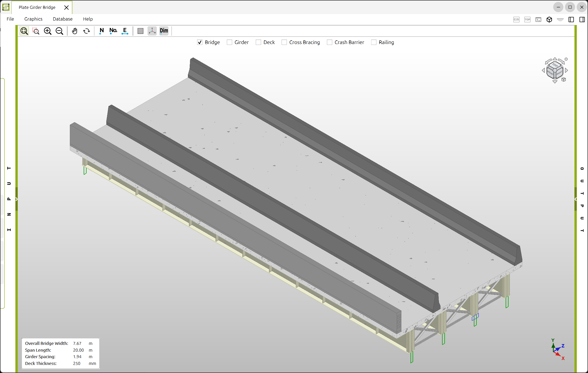Toggle numbering with the No. icon
The width and height of the screenshot is (588, 373).
(113, 31)
